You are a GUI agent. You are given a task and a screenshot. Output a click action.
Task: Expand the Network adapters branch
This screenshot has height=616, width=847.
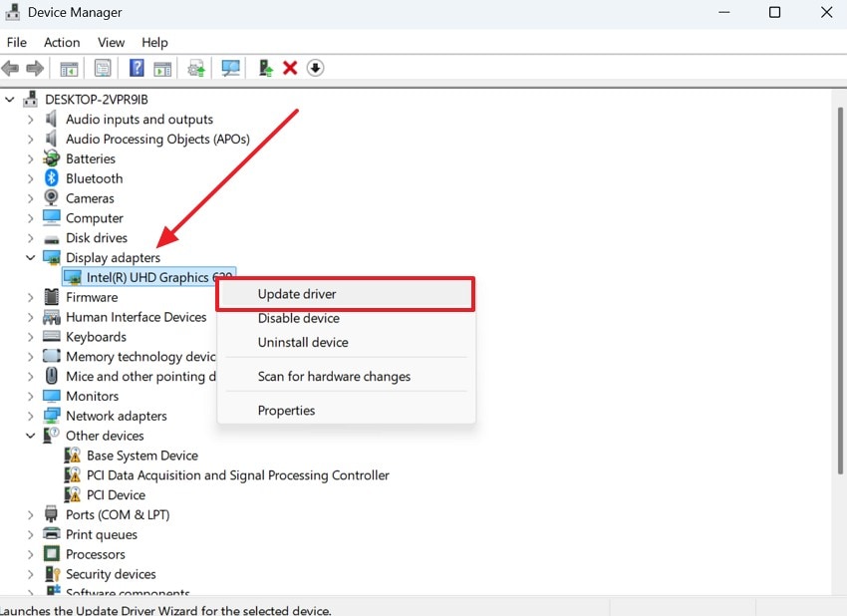(x=30, y=416)
